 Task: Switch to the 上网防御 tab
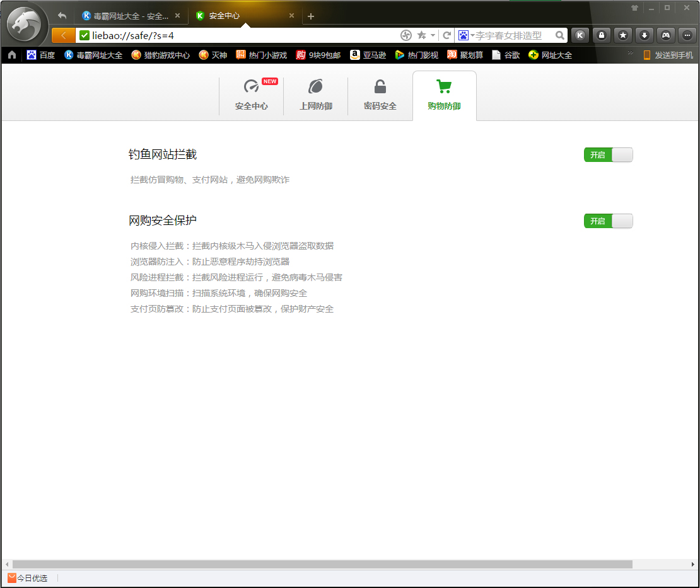(316, 95)
